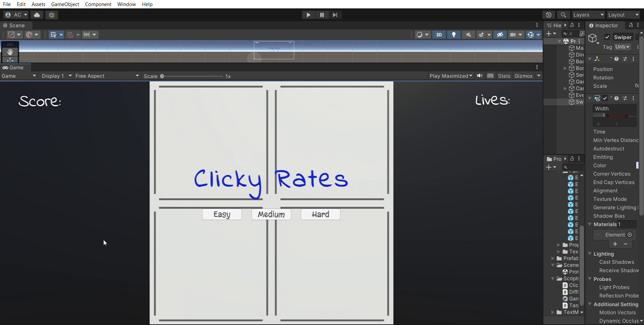The width and height of the screenshot is (644, 325).
Task: Open the Display 1 dropdown
Action: [x=56, y=76]
